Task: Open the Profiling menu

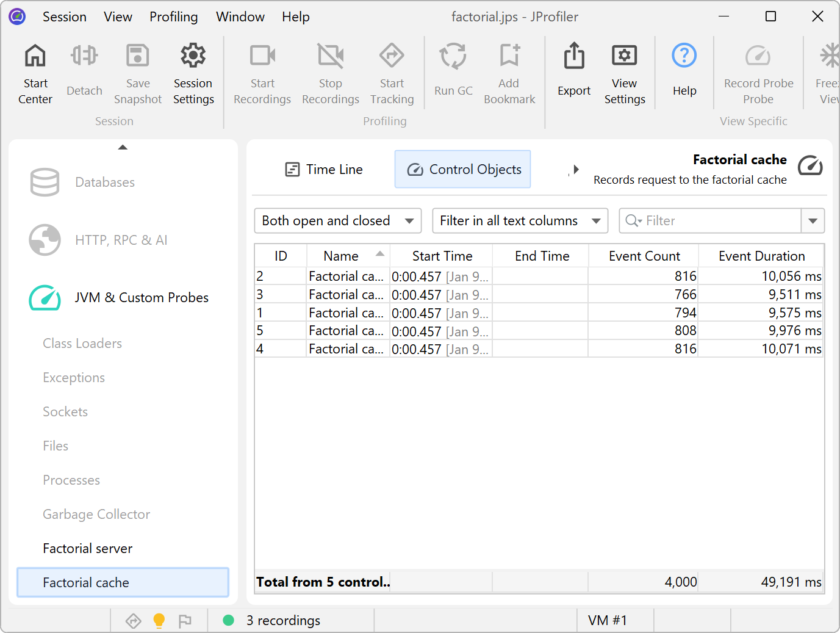Action: point(173,17)
